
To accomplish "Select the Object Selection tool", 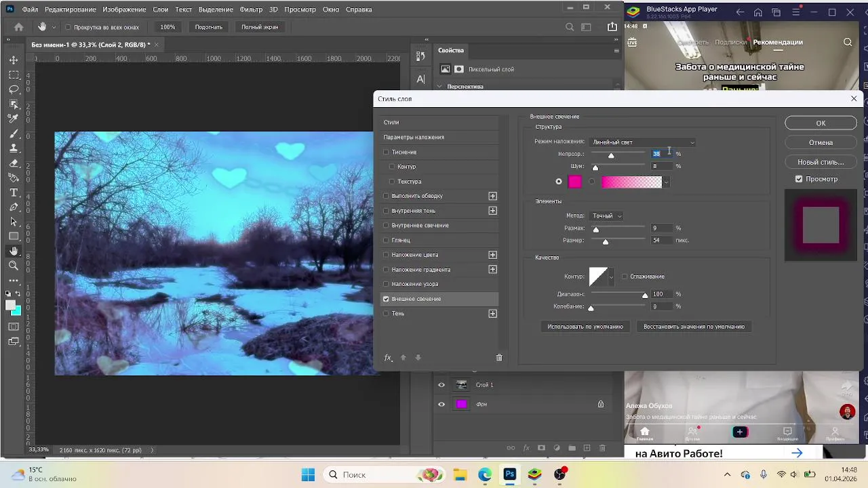I will point(14,104).
